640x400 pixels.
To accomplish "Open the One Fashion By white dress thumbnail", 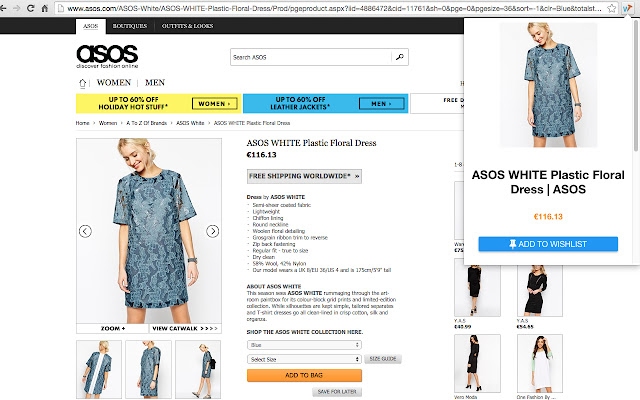I will pos(540,363).
